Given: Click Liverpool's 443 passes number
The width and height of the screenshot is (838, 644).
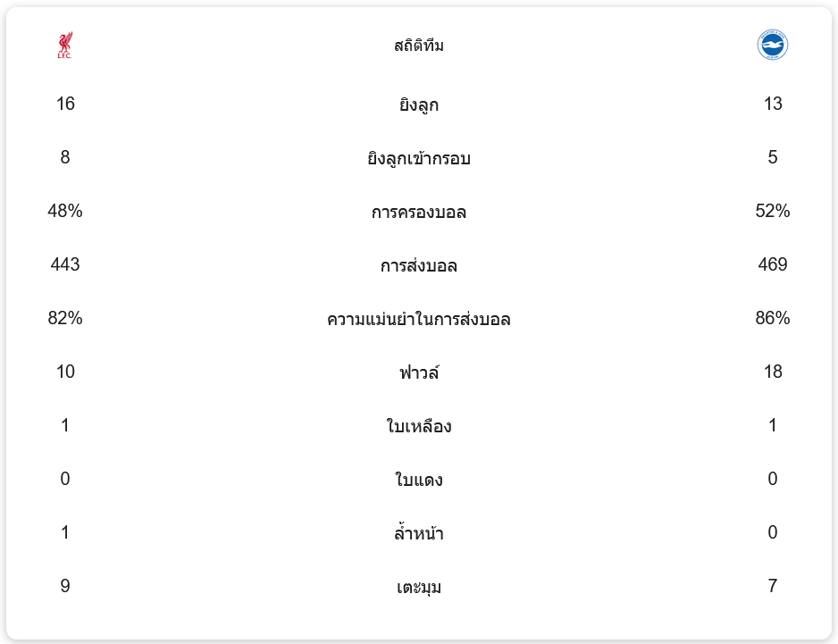Looking at the screenshot, I should coord(65,264).
